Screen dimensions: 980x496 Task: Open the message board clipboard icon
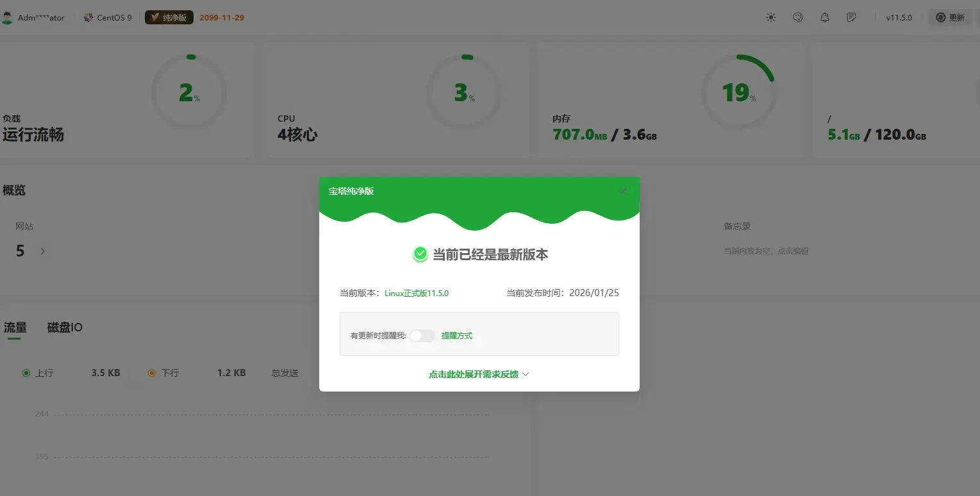click(852, 17)
